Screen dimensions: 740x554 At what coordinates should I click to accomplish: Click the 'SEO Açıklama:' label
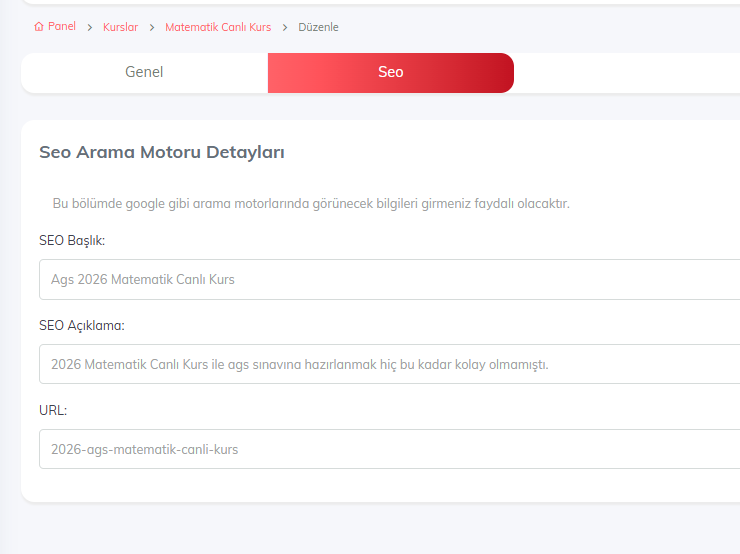point(82,326)
